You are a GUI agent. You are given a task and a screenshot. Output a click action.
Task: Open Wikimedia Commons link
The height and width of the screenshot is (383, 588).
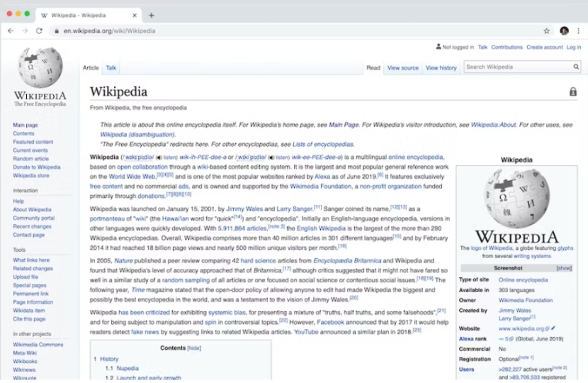click(x=38, y=344)
